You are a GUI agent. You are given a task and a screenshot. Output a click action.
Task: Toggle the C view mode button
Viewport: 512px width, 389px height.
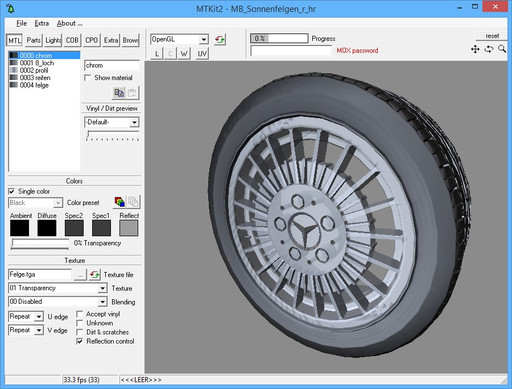click(x=170, y=54)
